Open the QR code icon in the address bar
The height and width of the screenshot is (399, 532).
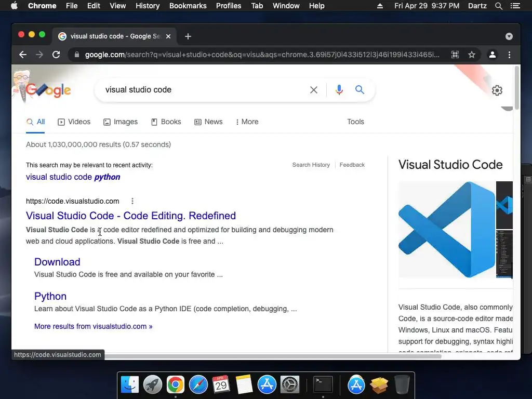pos(455,55)
